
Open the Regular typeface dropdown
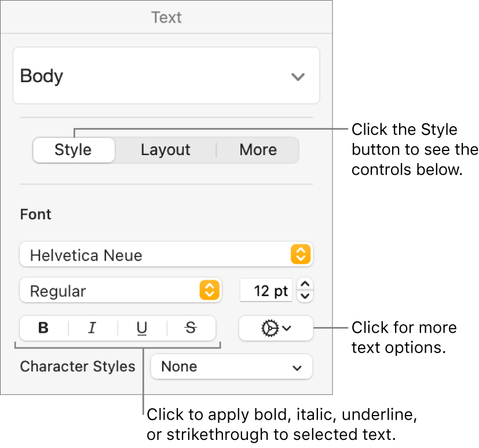click(110, 291)
